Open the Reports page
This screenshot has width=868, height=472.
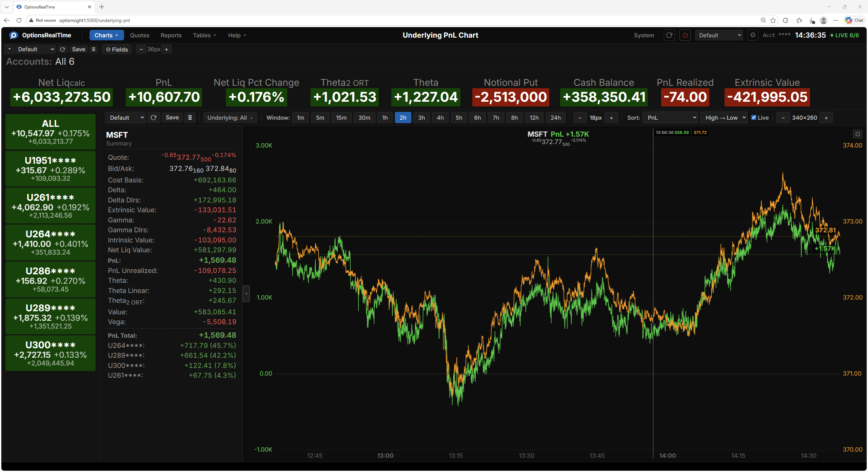pyautogui.click(x=171, y=35)
